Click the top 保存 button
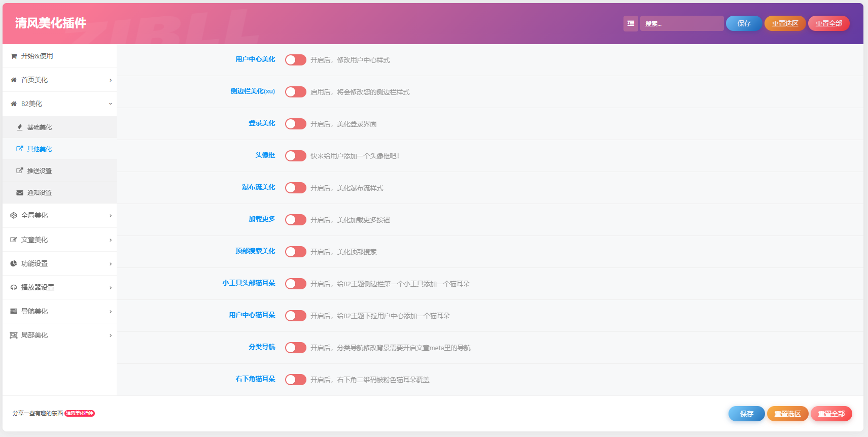 pyautogui.click(x=744, y=23)
